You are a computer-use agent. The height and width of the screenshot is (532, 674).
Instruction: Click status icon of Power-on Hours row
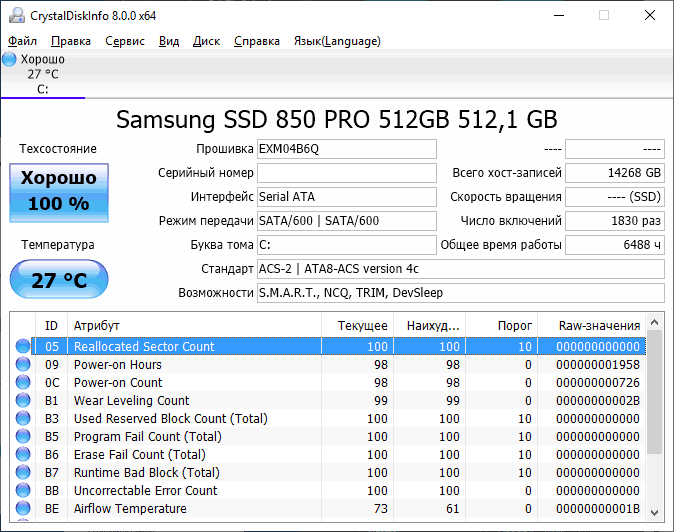(23, 364)
